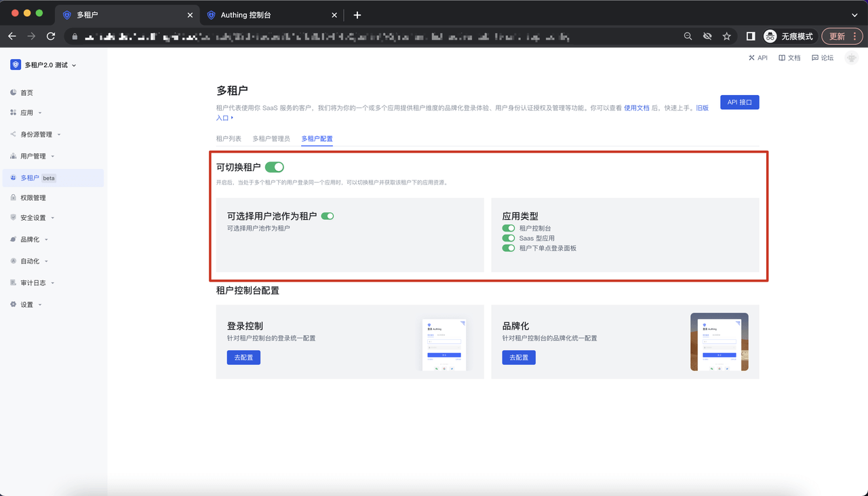Bookmark this page with the star icon

[x=726, y=36]
